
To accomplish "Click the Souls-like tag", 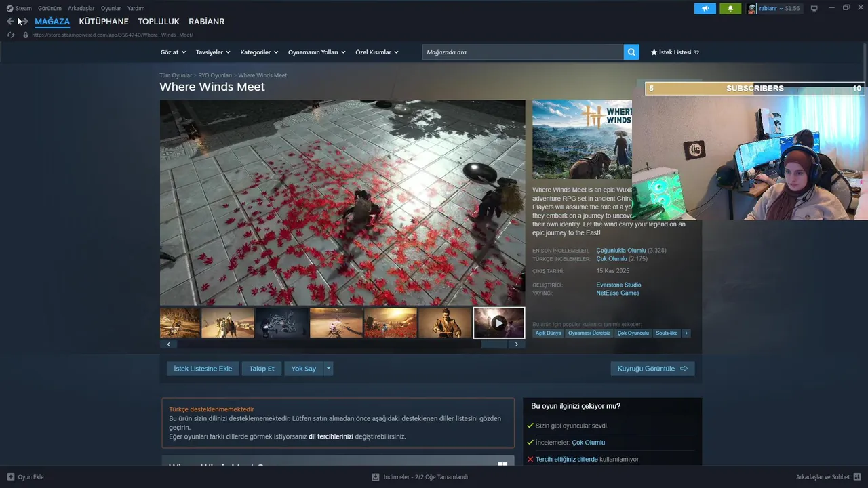I will pos(667,333).
